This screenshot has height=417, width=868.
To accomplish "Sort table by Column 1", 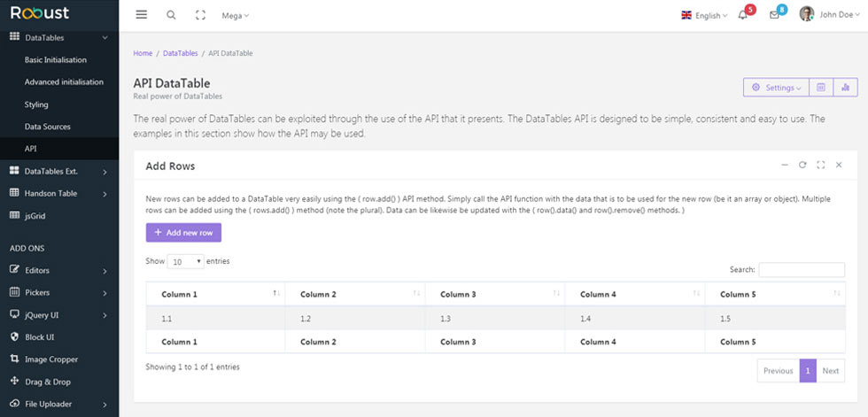I will click(215, 294).
